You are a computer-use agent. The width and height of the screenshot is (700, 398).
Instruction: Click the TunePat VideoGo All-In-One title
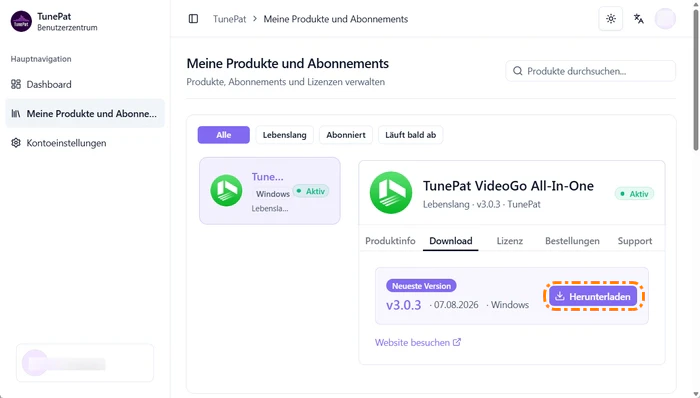(x=508, y=186)
